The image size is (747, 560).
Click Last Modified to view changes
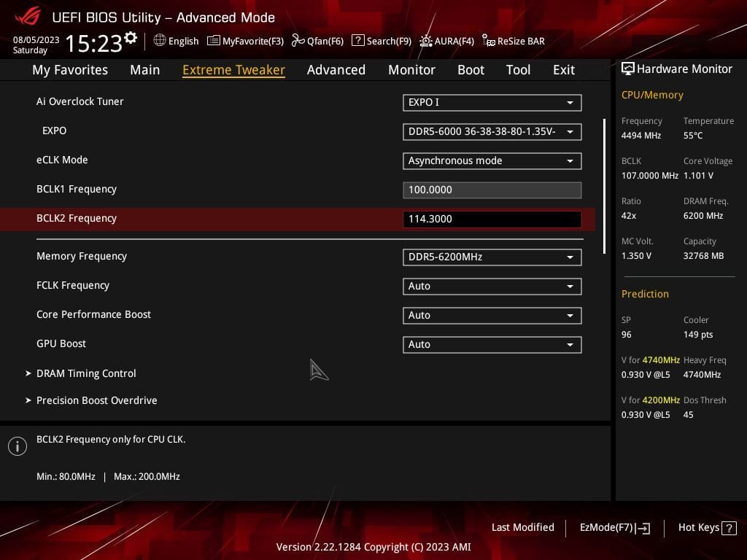click(x=522, y=527)
